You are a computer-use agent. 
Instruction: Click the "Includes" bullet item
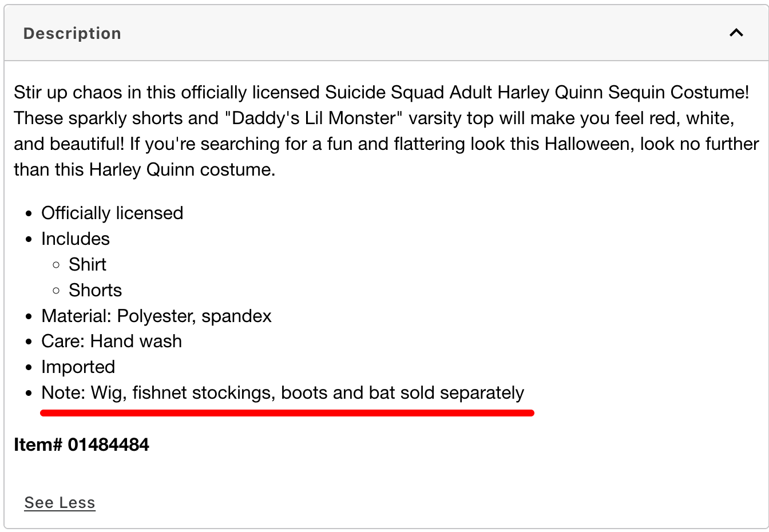coord(76,239)
